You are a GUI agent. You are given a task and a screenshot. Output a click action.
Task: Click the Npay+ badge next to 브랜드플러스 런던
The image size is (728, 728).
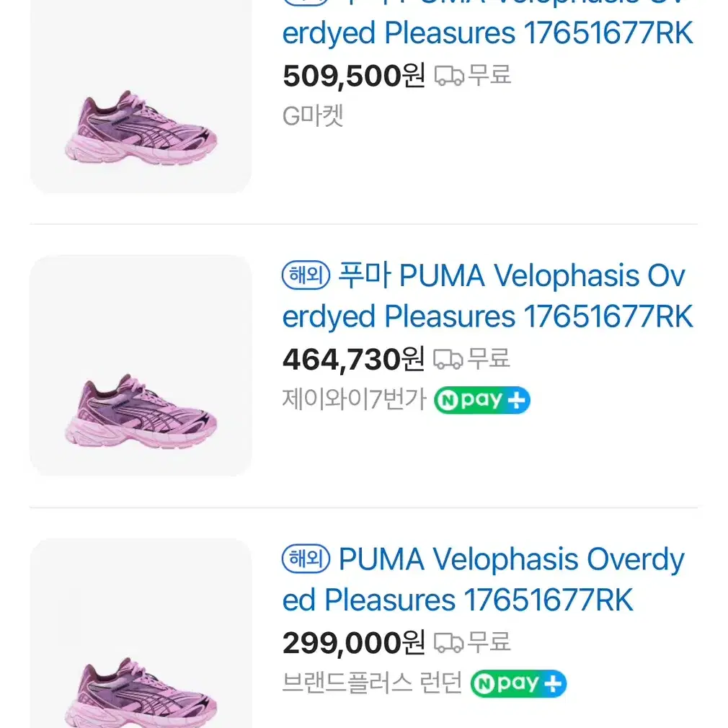pos(518,683)
